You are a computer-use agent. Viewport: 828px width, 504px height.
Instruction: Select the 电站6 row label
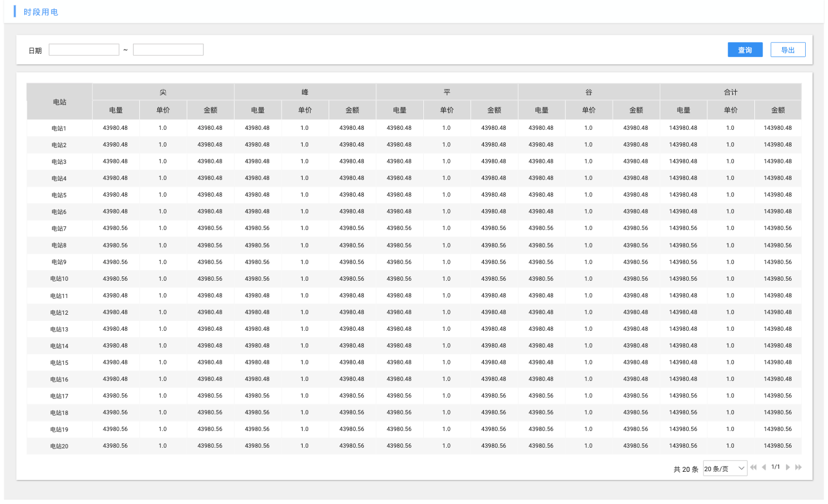click(x=59, y=212)
